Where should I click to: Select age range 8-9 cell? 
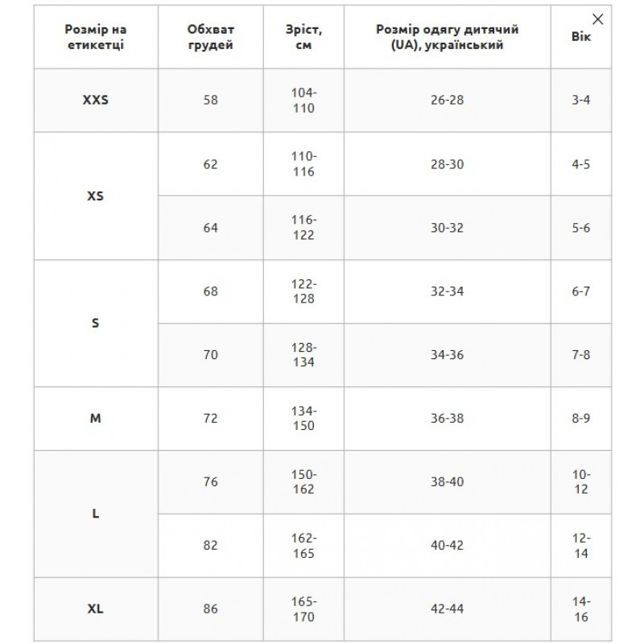(x=580, y=419)
